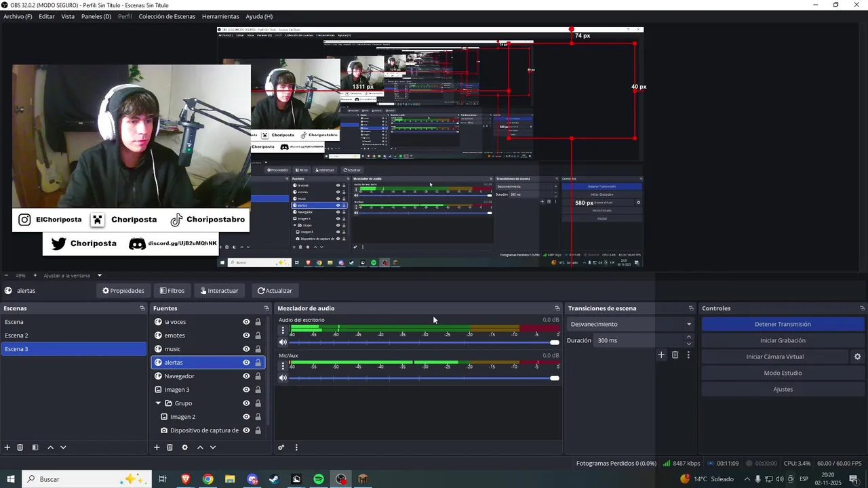Click Iniciar Cámara Virtual button
The height and width of the screenshot is (488, 868).
(774, 357)
